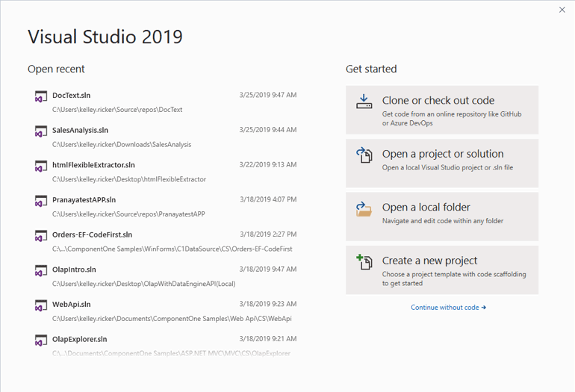Click the PranayatestAPP.sln solution icon

point(41,201)
